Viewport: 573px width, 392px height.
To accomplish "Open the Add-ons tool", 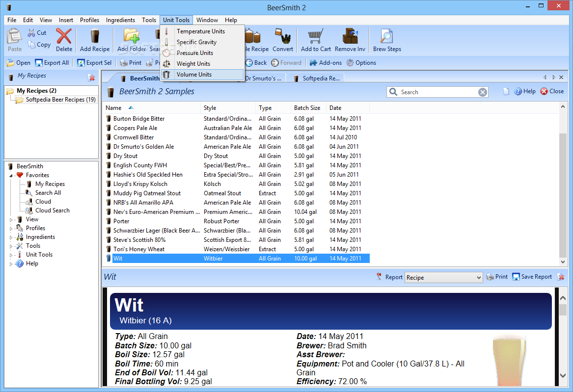I will [x=326, y=63].
